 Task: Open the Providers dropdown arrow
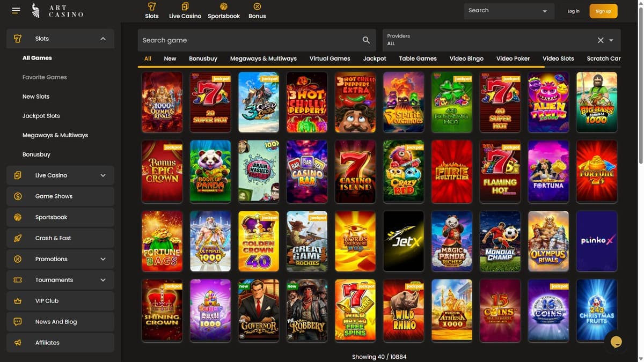point(611,40)
